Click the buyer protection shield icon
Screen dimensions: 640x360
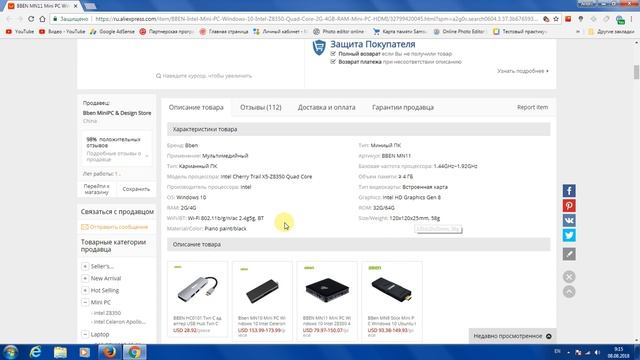(x=319, y=48)
